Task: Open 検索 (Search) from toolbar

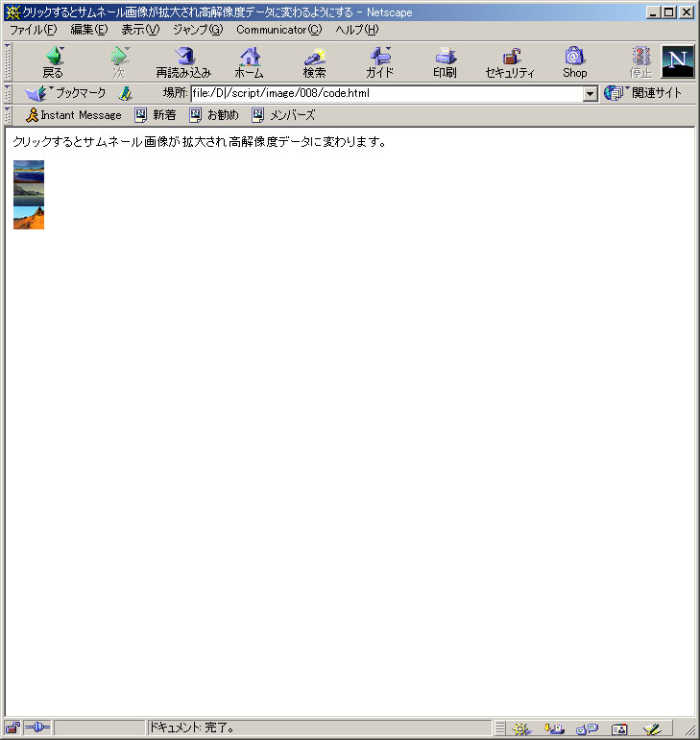Action: [x=314, y=61]
